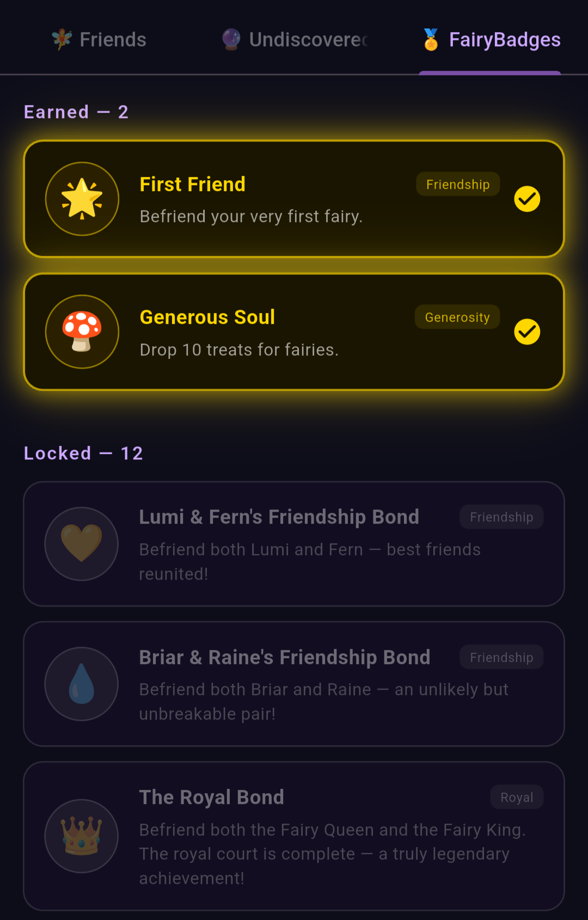Select the FairyBadges tab label
Screen dimensions: 588x920
pyautogui.click(x=505, y=40)
